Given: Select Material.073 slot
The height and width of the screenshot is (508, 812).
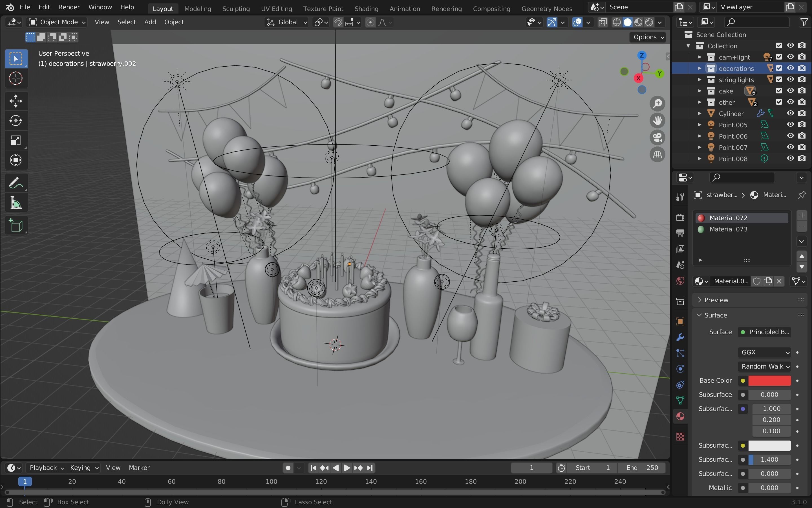Looking at the screenshot, I should pos(742,229).
